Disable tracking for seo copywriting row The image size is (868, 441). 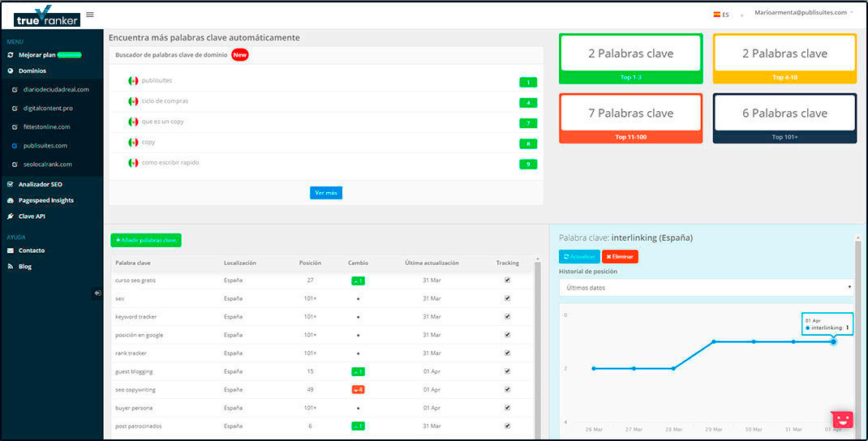tap(507, 390)
